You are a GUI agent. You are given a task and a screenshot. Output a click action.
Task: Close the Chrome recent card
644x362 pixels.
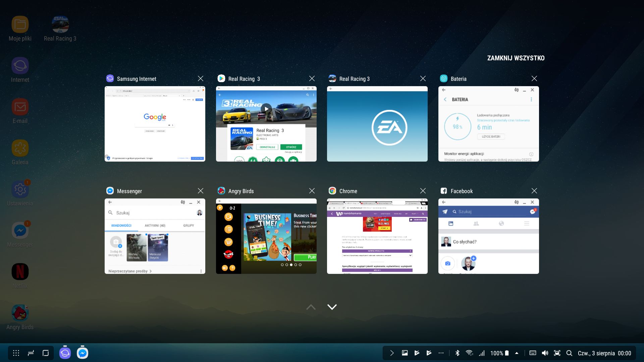[x=423, y=191]
